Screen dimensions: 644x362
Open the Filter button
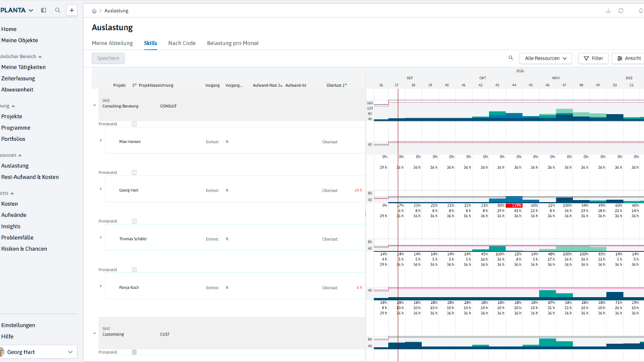click(x=593, y=58)
